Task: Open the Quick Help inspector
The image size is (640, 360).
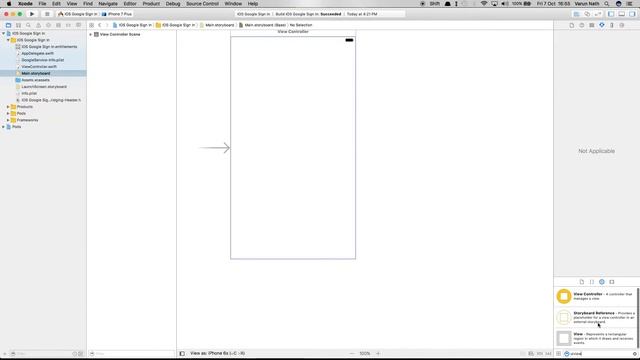Action: pos(582,25)
